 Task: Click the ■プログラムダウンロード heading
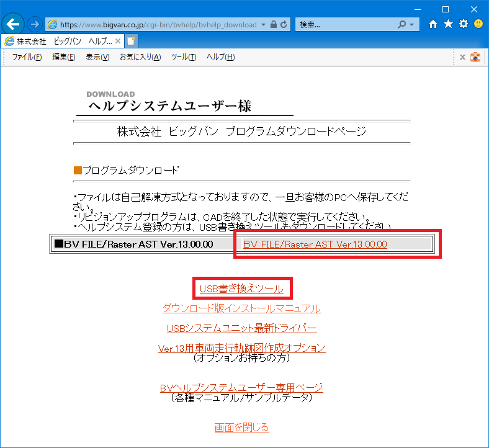[127, 170]
